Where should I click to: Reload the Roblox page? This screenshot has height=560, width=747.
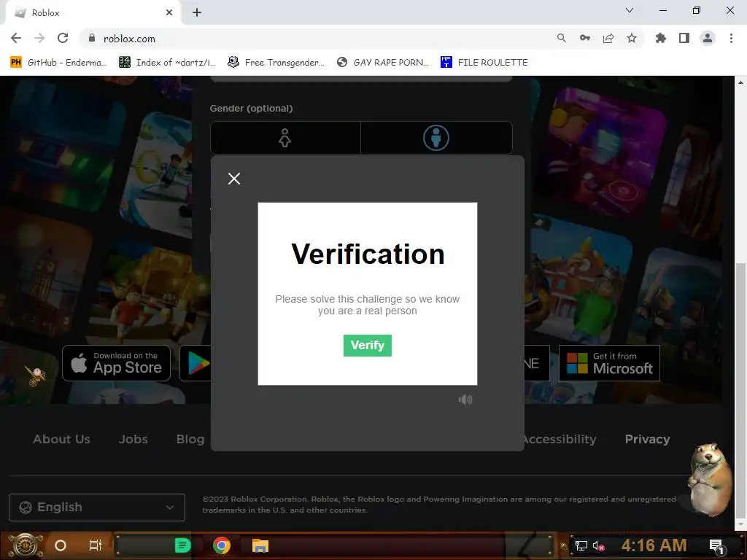pyautogui.click(x=63, y=39)
